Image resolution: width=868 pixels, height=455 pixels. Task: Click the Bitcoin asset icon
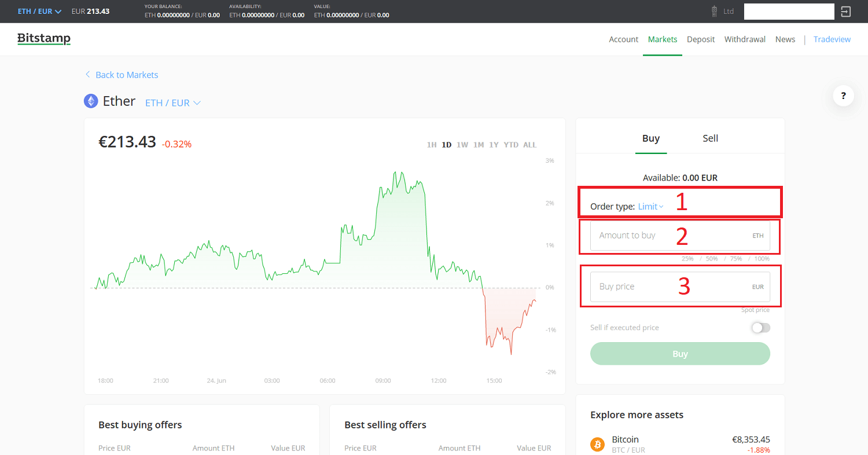[597, 444]
